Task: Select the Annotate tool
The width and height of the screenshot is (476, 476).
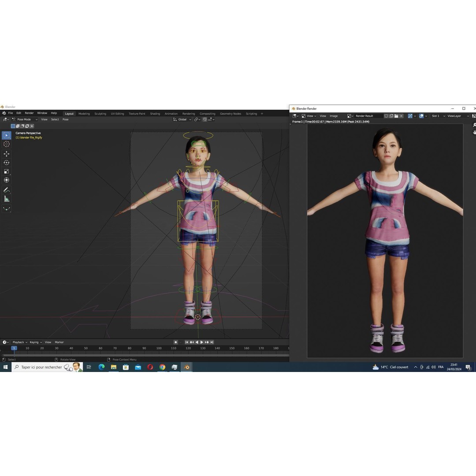Action: 6,190
